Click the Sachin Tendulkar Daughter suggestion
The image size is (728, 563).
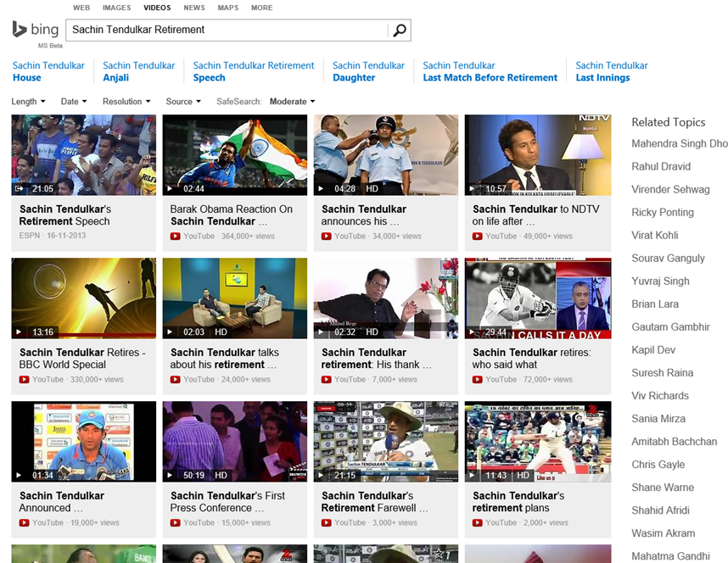pyautogui.click(x=368, y=71)
